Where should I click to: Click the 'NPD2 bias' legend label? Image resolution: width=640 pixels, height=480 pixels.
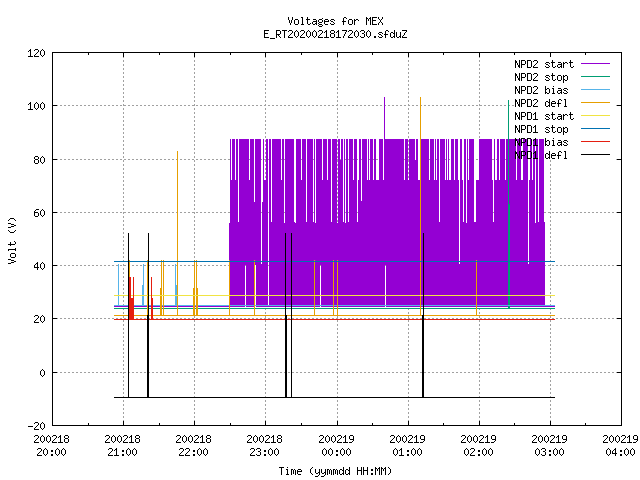(x=541, y=90)
